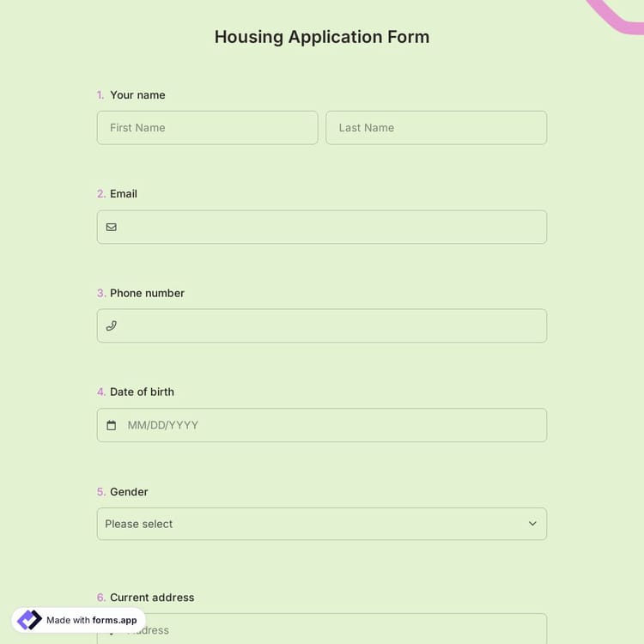Click into the Email text box
The image size is (644, 644).
click(x=331, y=228)
